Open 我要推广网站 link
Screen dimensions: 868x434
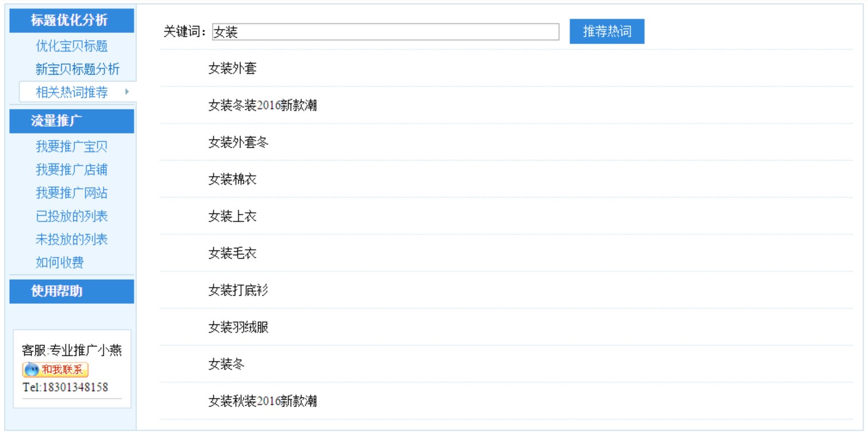(72, 193)
